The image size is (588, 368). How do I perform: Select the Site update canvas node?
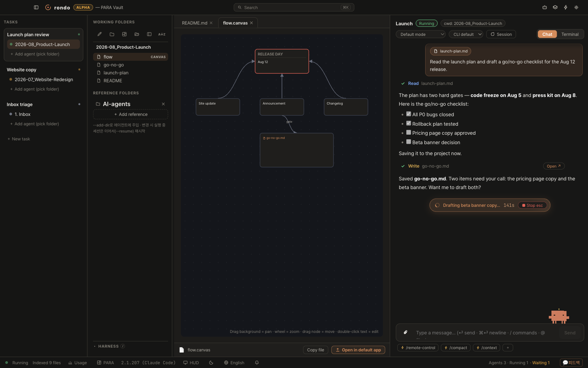pos(218,107)
